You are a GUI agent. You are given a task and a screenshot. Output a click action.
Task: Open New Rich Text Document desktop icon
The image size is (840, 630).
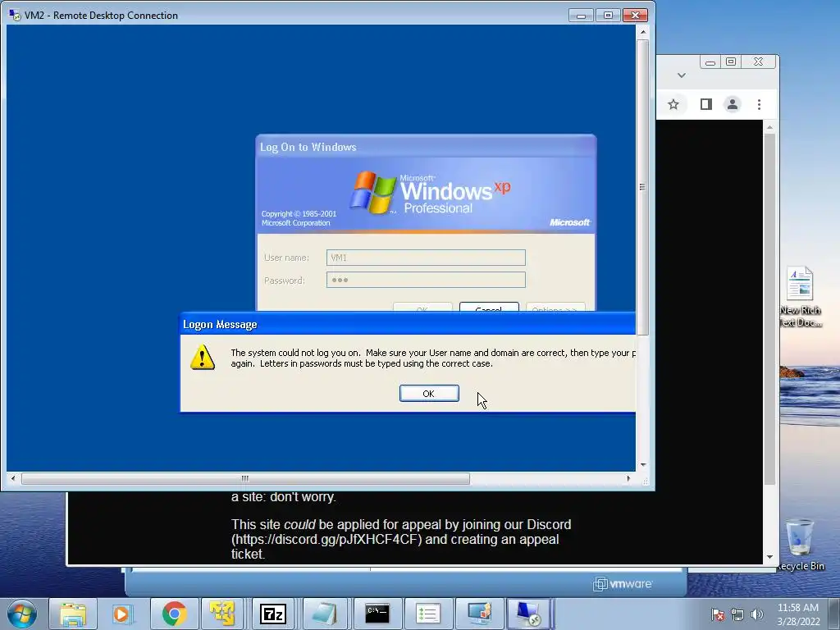click(800, 296)
